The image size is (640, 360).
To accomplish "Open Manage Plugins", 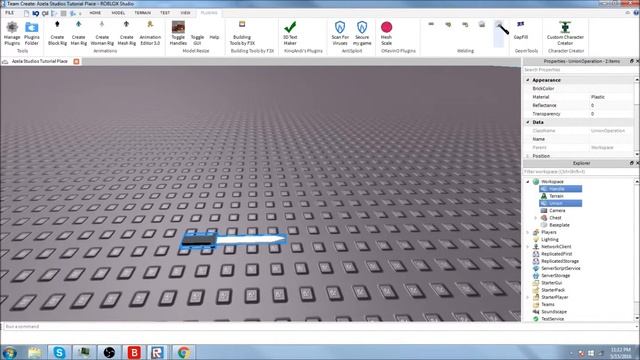I will 12,33.
